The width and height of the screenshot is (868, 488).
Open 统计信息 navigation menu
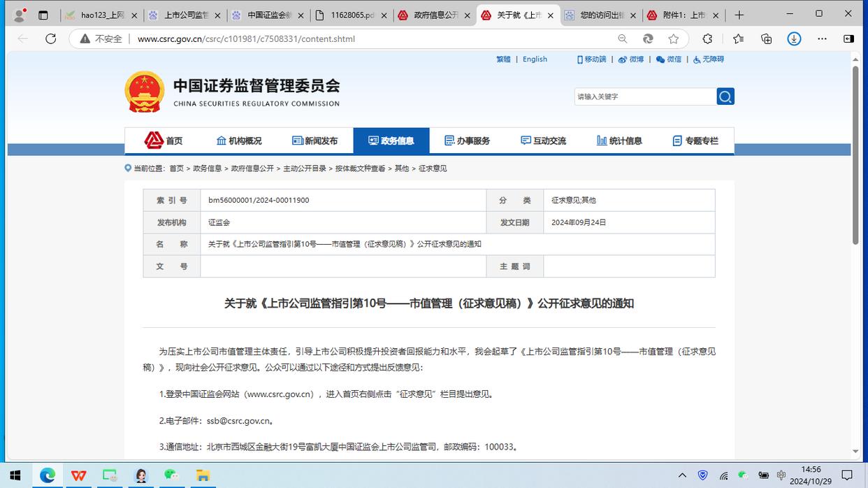tap(619, 141)
